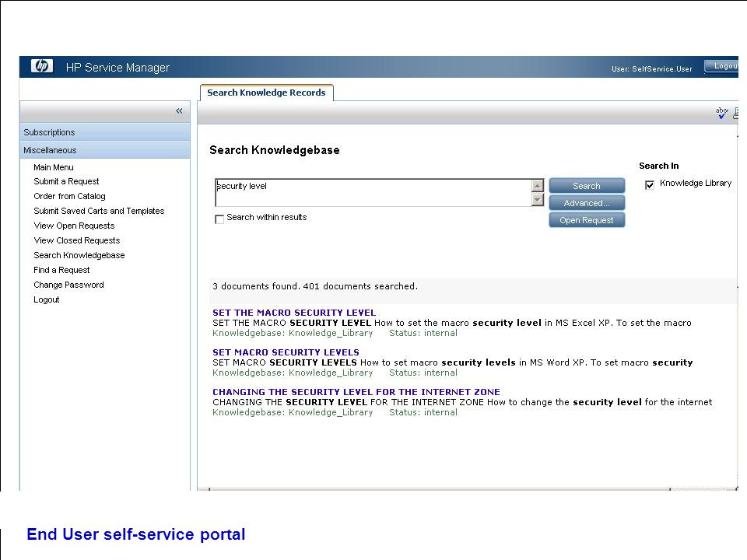This screenshot has width=747, height=560.
Task: Click the Open Request button
Action: 587,220
